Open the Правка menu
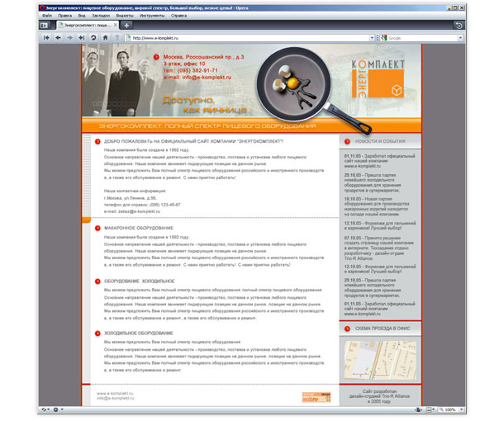Viewport: 504px width, 421px height. 65,16
